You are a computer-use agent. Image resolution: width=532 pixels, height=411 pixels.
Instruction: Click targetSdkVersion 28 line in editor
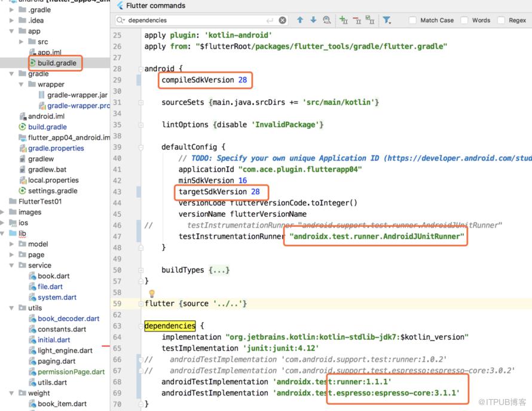point(219,192)
